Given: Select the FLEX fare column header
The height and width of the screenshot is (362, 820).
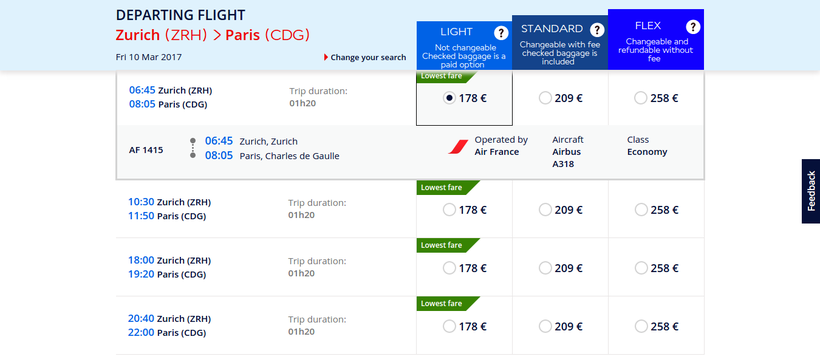Looking at the screenshot, I should [x=656, y=39].
